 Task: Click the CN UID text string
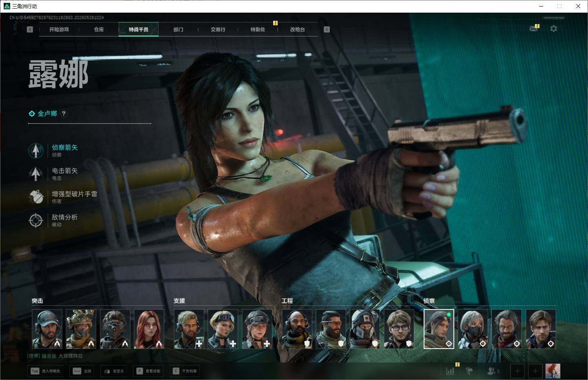pos(57,18)
